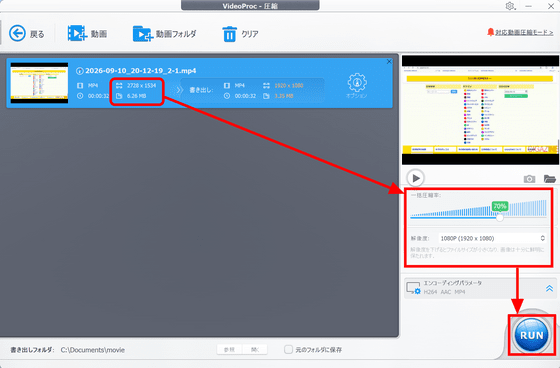The width and height of the screenshot is (560, 368).
Task: Select the video thumbnail in the list
Action: pos(39,83)
